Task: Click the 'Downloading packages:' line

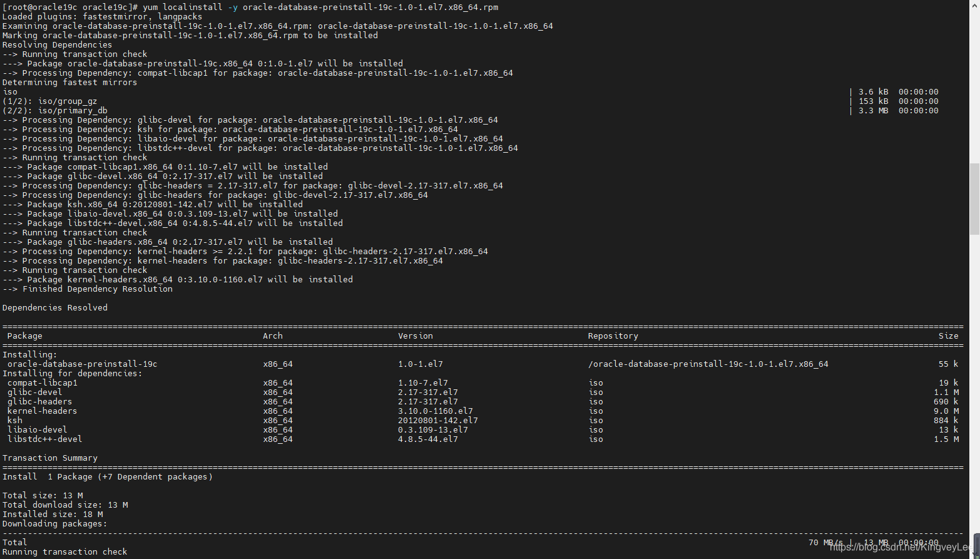Action: [x=54, y=523]
